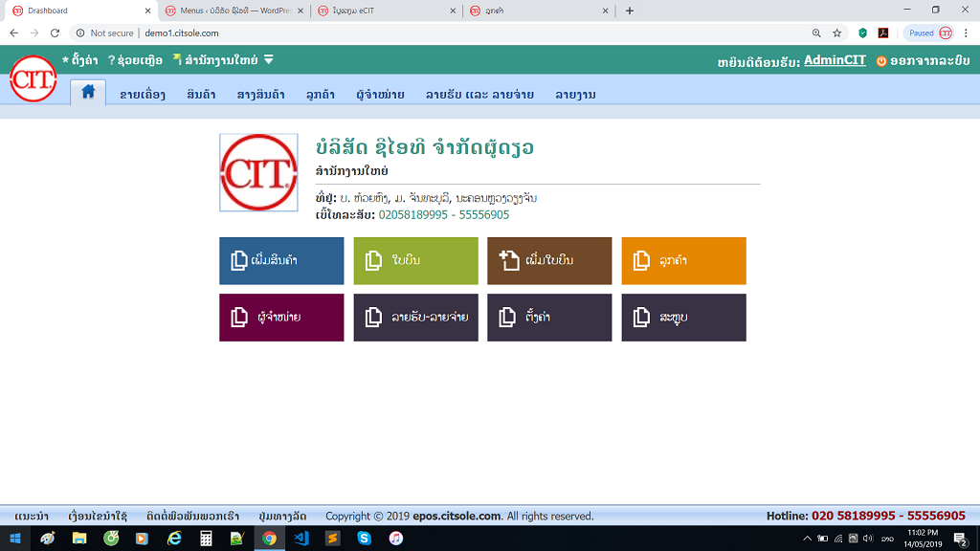The image size is (980, 551).
Task: Switch to the eCIT browser tab
Action: (386, 11)
